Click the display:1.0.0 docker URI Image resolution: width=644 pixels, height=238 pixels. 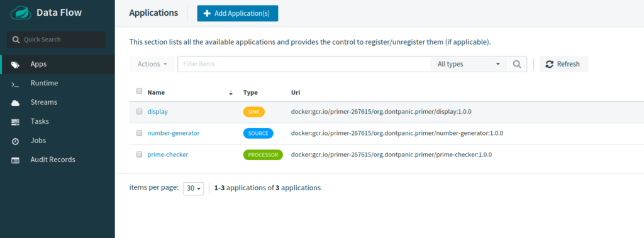coord(382,112)
